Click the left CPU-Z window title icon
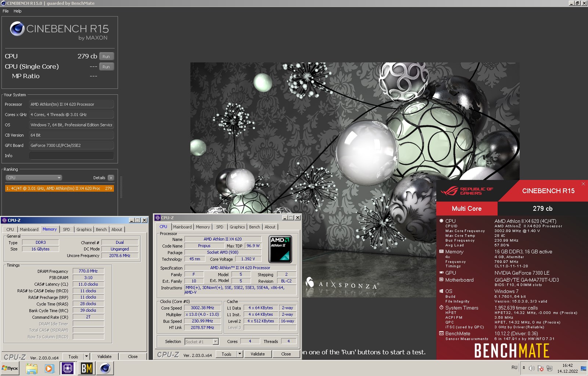 pyautogui.click(x=4, y=220)
